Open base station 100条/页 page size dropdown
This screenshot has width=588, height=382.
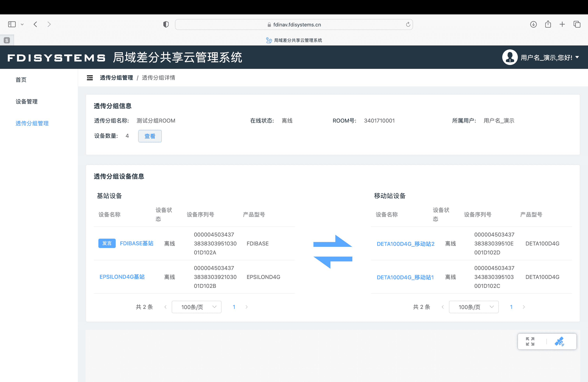point(196,307)
